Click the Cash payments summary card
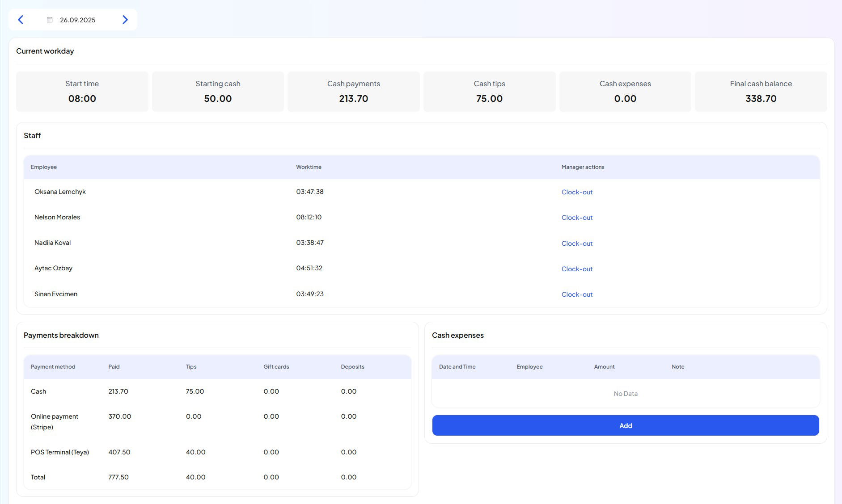This screenshot has height=504, width=842. pos(353,92)
